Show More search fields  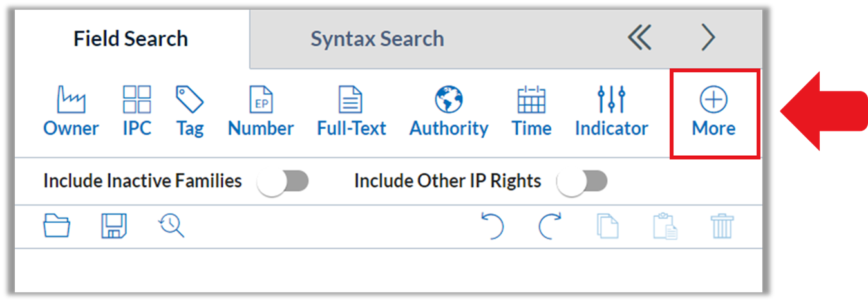(x=714, y=113)
